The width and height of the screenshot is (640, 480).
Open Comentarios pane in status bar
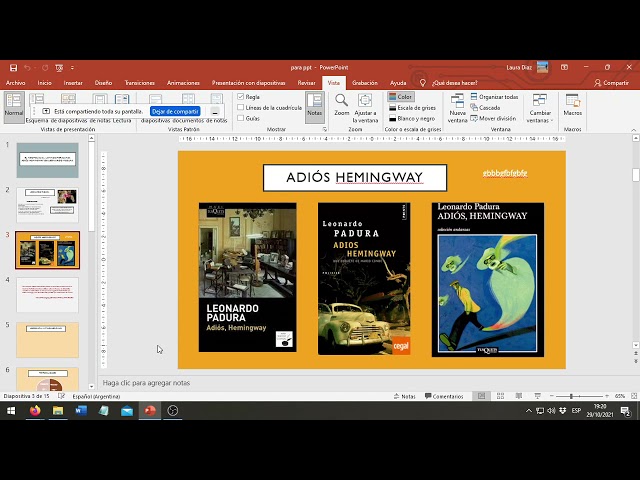coord(444,396)
